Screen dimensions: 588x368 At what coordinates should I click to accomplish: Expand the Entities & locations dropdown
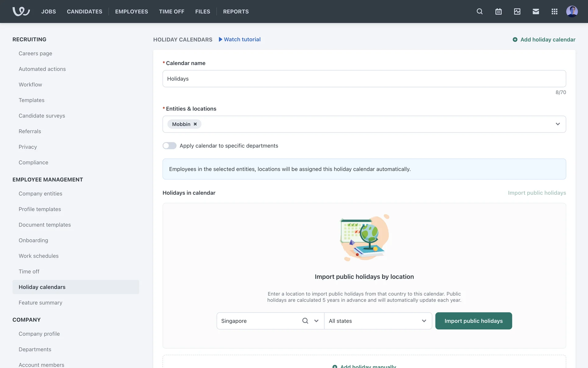click(557, 124)
